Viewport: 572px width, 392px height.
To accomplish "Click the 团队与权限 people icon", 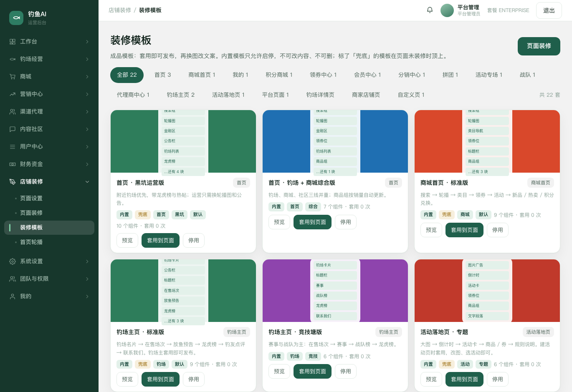I will [13, 279].
